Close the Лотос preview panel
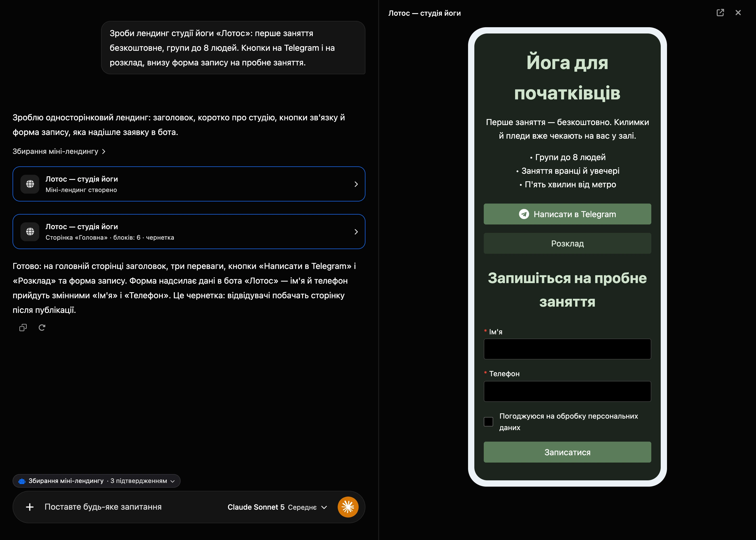This screenshot has height=540, width=756. (x=738, y=13)
